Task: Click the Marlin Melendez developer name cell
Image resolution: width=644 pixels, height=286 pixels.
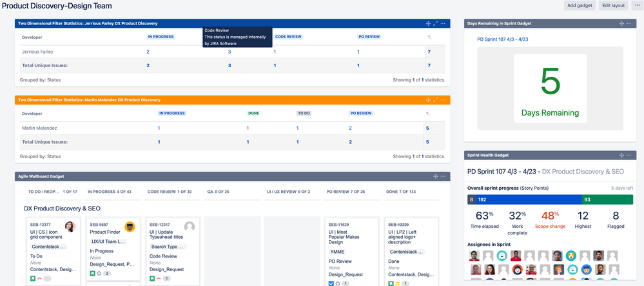Action: point(39,128)
